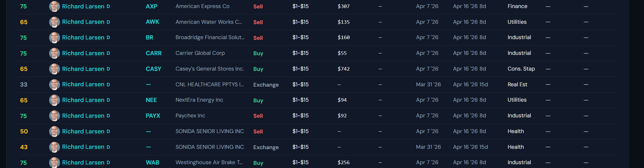Open the NEE ticker link

[151, 100]
